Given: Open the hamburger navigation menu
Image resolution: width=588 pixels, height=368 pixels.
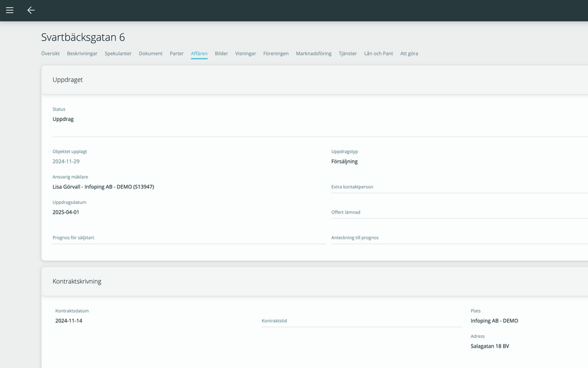Looking at the screenshot, I should point(10,10).
